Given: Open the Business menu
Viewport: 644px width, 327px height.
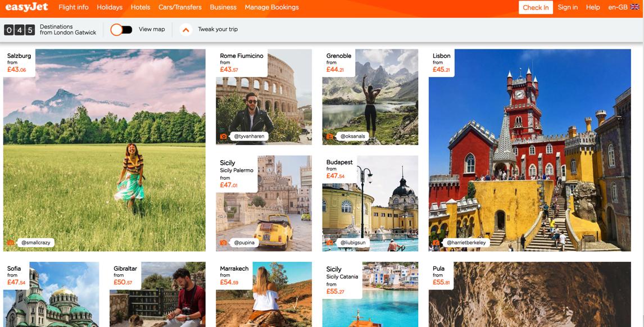Looking at the screenshot, I should (223, 7).
